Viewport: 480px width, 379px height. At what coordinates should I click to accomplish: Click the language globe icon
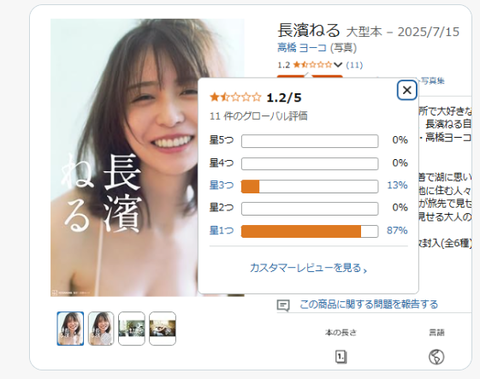click(x=436, y=357)
